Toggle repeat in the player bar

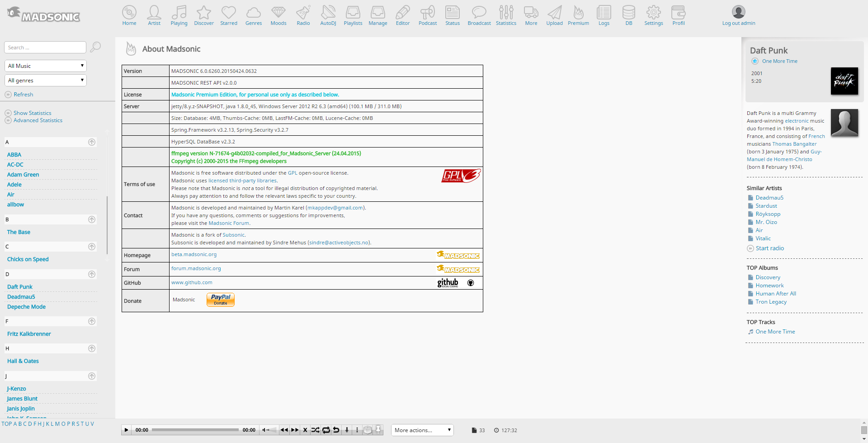(x=326, y=430)
